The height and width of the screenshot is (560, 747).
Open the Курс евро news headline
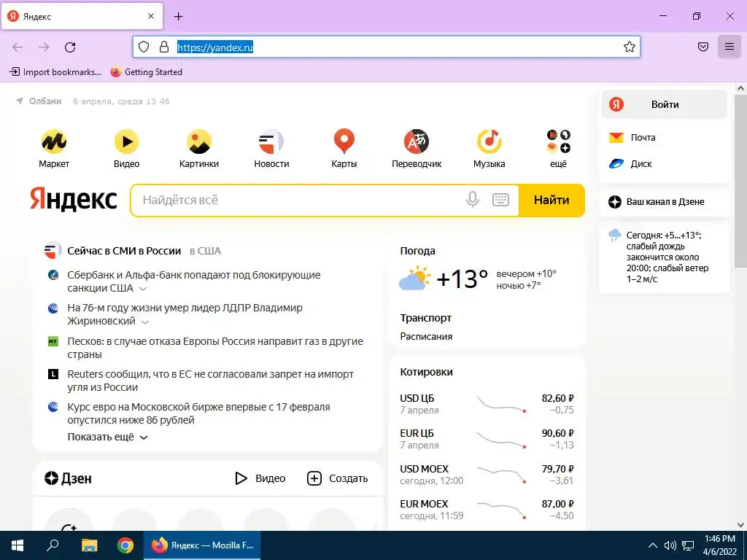(198, 413)
